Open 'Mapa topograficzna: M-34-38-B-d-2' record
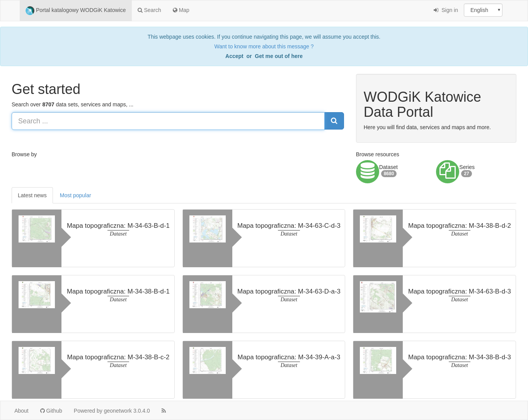Image resolution: width=528 pixels, height=420 pixels. 460,225
